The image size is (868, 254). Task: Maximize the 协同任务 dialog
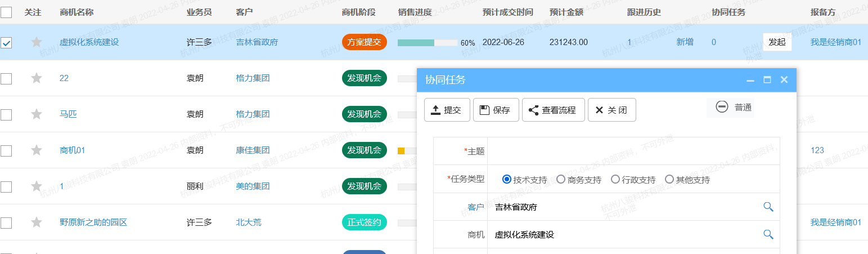pos(767,80)
